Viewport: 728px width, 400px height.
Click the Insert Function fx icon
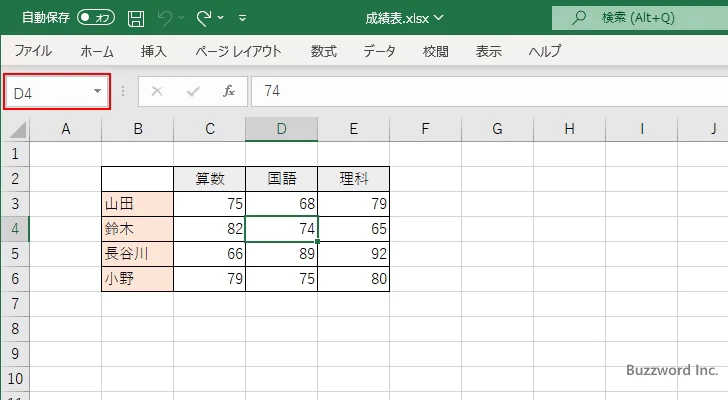[x=228, y=91]
